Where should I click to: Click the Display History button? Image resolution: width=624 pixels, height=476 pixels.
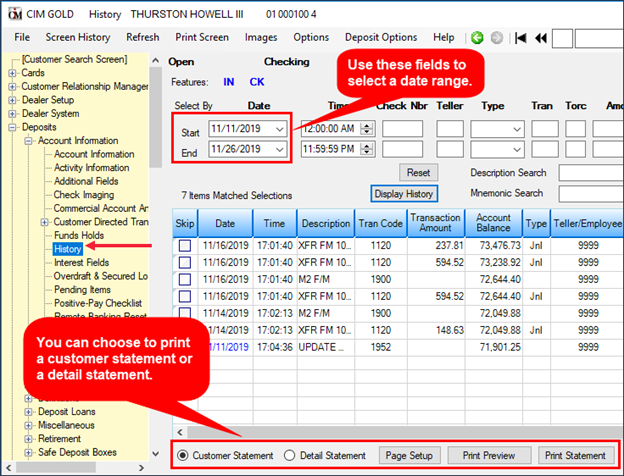click(x=404, y=193)
